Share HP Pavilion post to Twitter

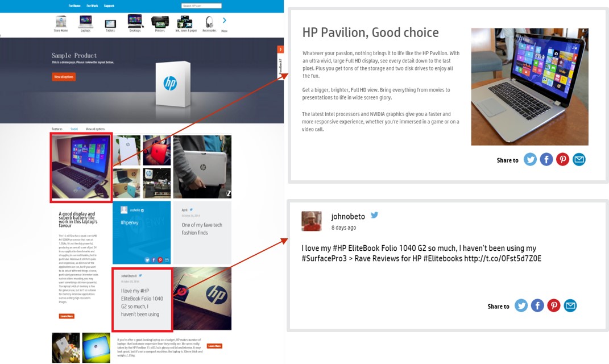click(x=530, y=159)
